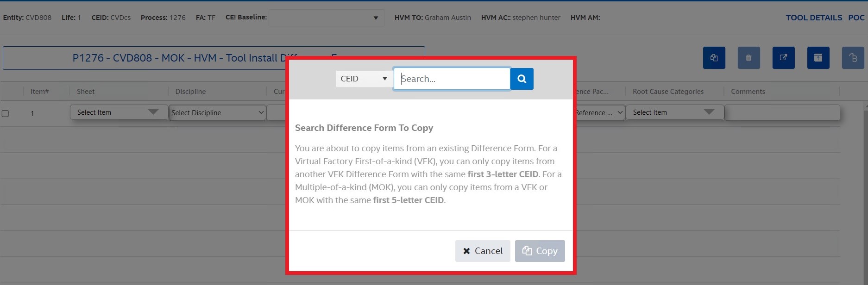Click the trash delete icon
Viewport: 868px width, 285px height.
(x=748, y=58)
